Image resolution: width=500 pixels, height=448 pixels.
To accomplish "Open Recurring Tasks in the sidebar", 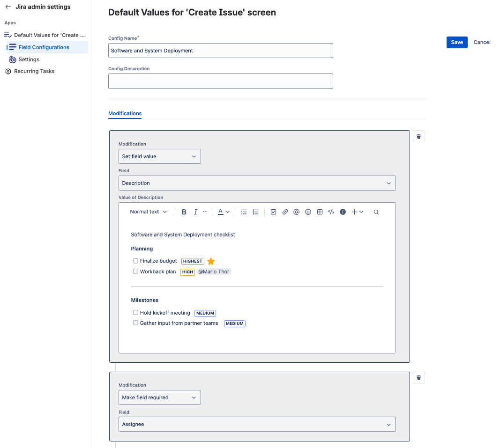I will (34, 71).
